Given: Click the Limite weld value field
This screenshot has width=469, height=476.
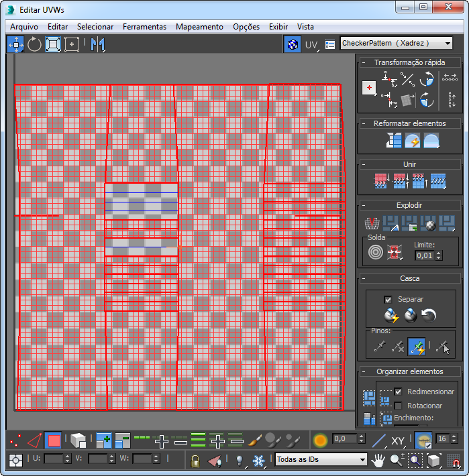Looking at the screenshot, I should (x=425, y=255).
